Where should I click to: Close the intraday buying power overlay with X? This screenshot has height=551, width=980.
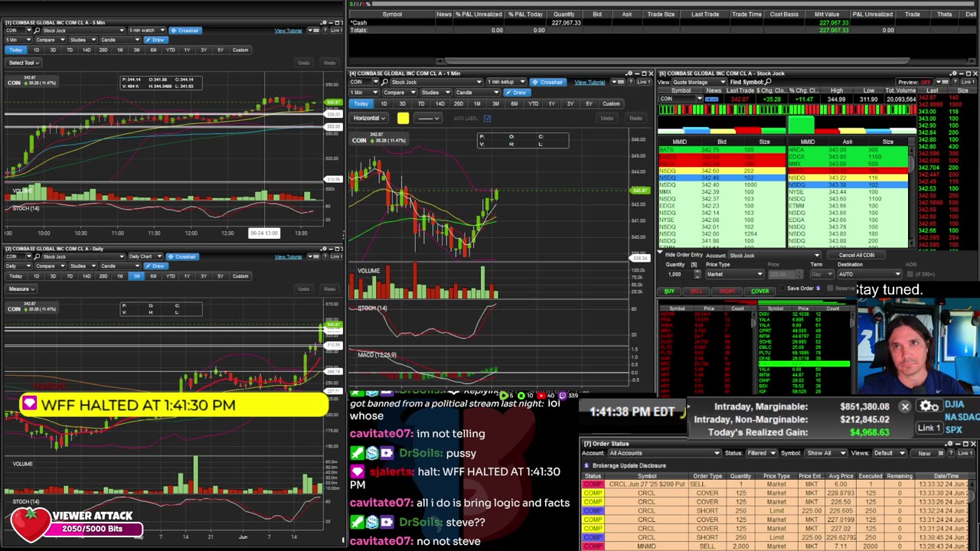(904, 407)
